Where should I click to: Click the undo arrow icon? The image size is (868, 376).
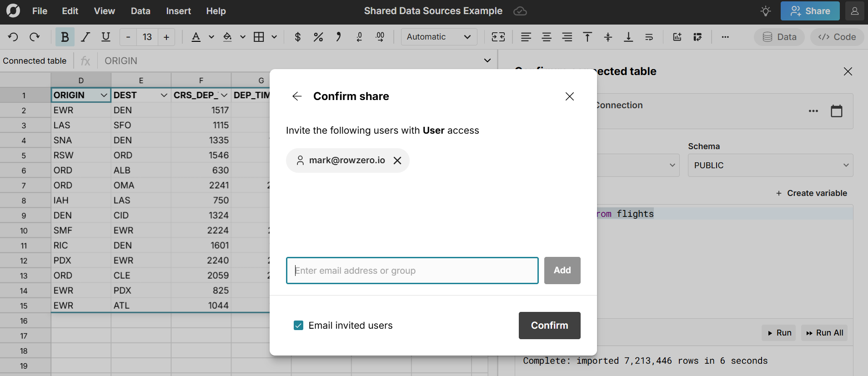tap(13, 37)
